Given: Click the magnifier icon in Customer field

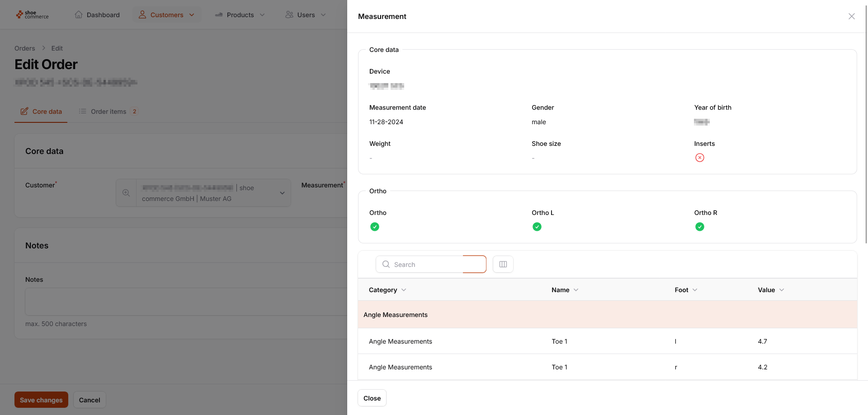Looking at the screenshot, I should (126, 193).
